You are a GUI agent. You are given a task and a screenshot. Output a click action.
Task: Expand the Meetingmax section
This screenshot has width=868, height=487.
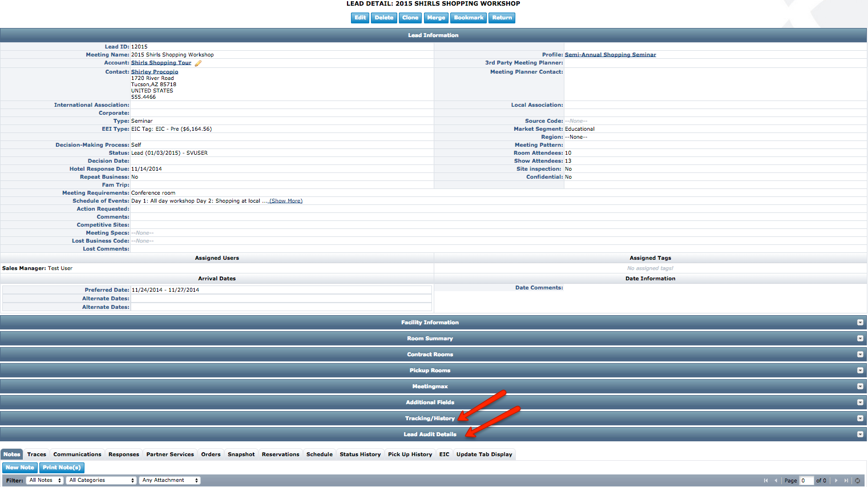coord(860,387)
